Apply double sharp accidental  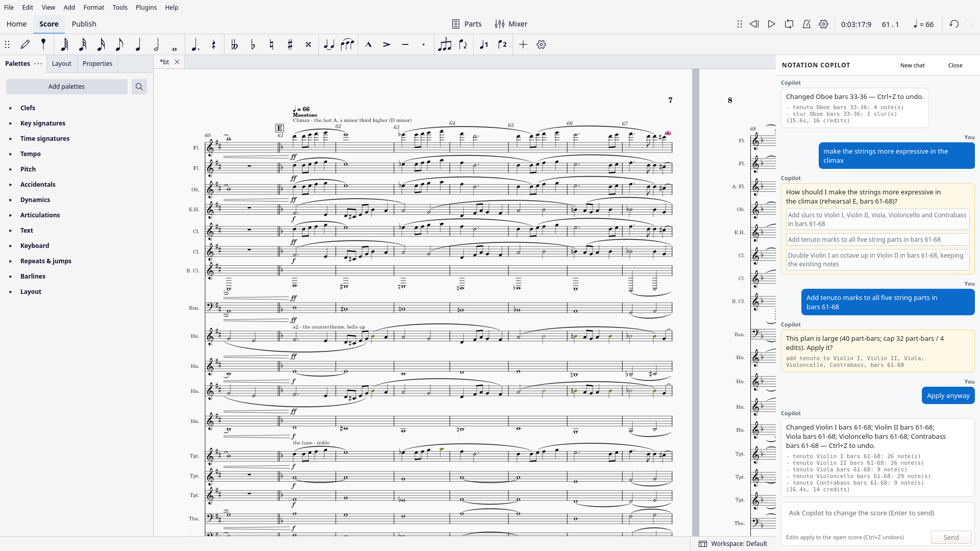click(x=308, y=45)
